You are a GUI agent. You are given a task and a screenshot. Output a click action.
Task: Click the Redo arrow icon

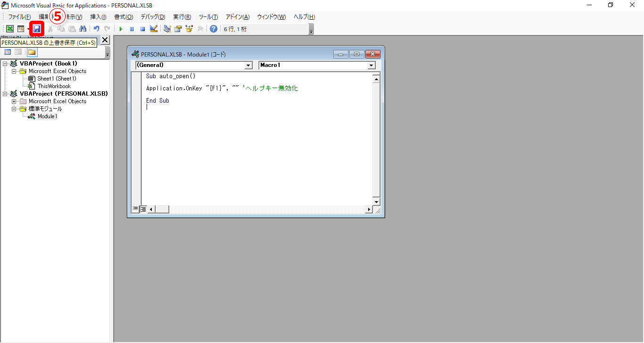coord(107,29)
